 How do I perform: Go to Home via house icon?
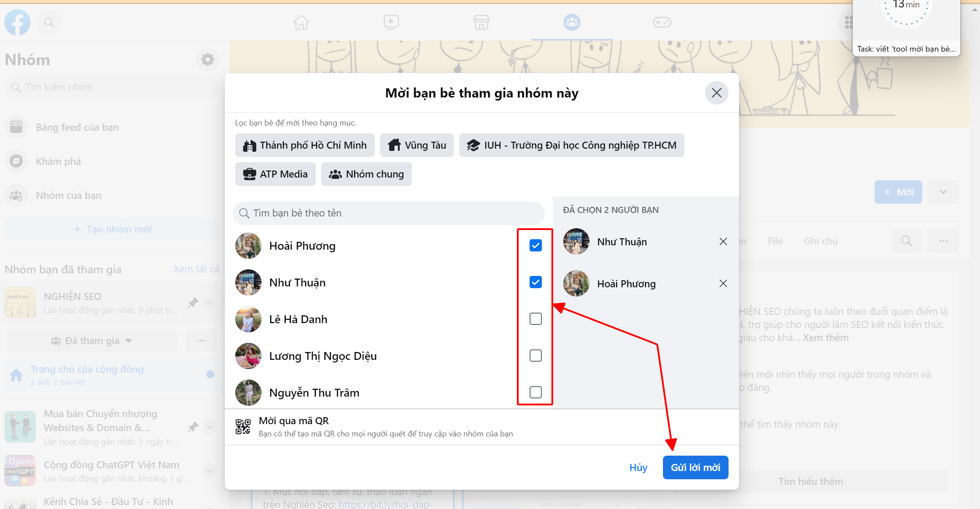pyautogui.click(x=301, y=22)
